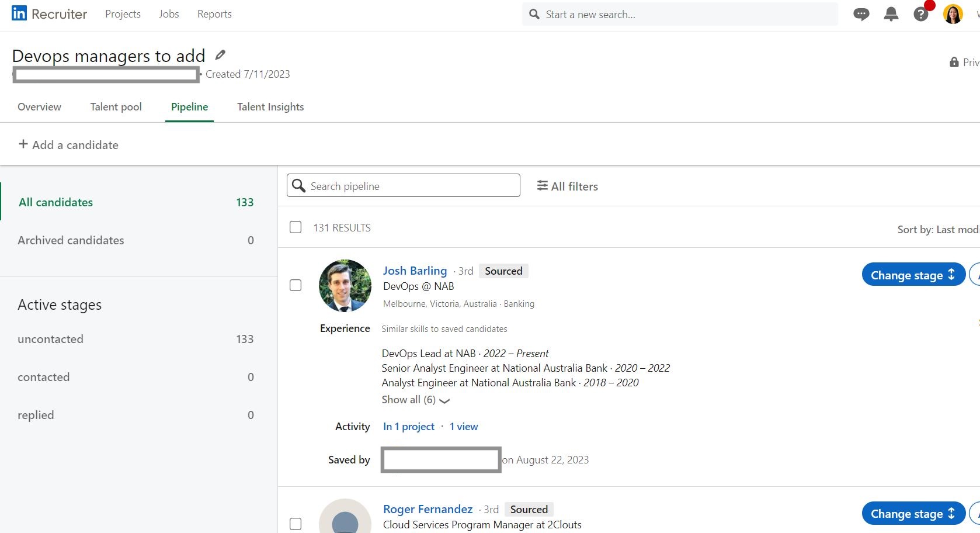Click the Created 7/11/2023 text
980x533 pixels.
tap(248, 74)
